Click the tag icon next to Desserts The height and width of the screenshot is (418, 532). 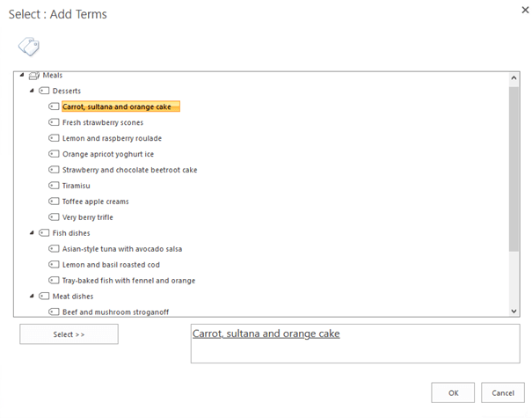point(44,91)
